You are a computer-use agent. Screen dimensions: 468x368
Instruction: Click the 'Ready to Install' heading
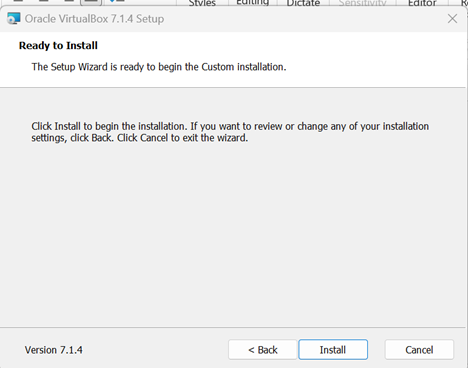[x=58, y=45]
